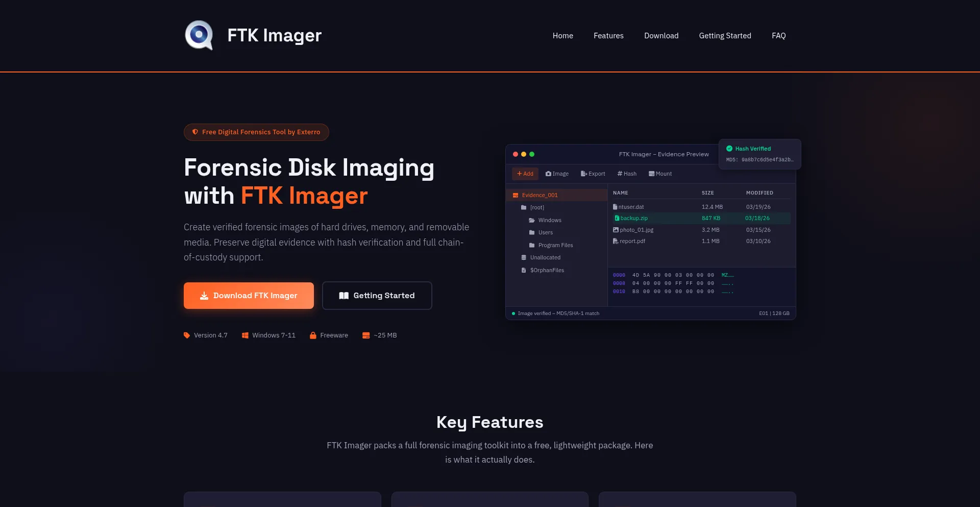Open the Home nav link
Viewport: 980px width, 507px height.
(x=562, y=36)
